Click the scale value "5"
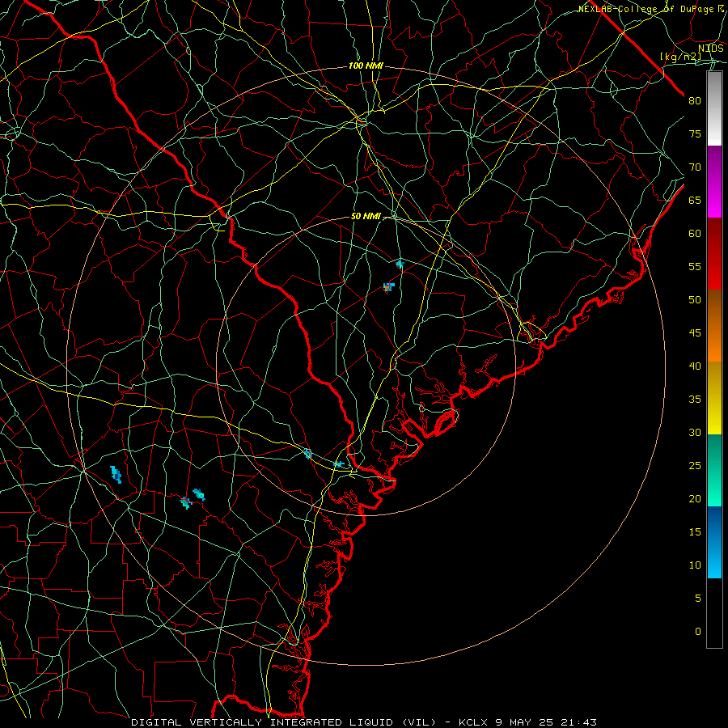The height and width of the screenshot is (728, 728). coord(698,599)
